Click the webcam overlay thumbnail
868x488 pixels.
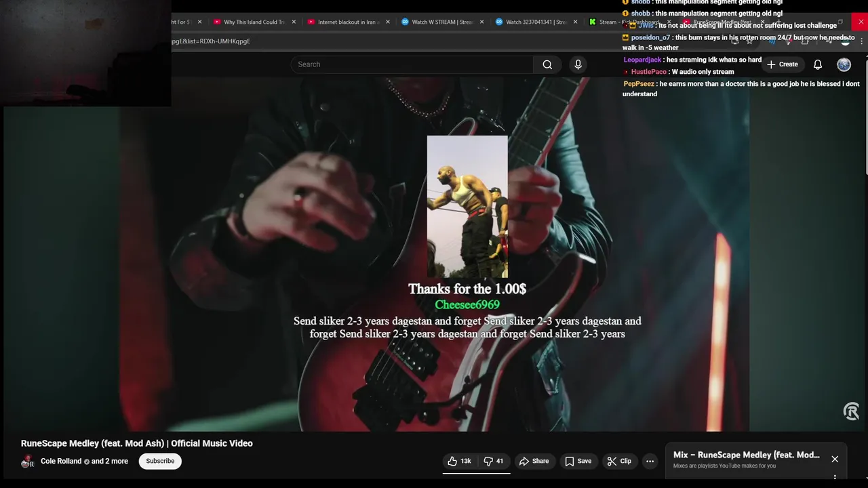85,53
